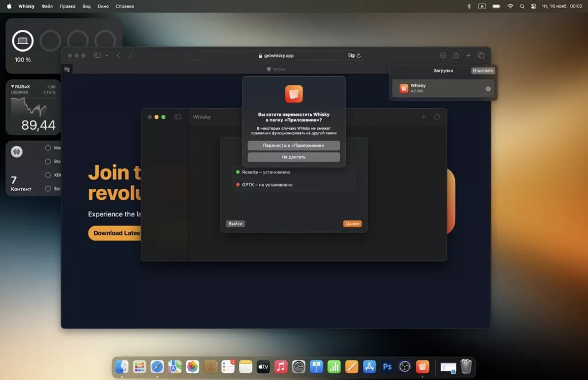Open Bluetooth in the menu bar
This screenshot has height=380, width=588.
(x=469, y=6)
